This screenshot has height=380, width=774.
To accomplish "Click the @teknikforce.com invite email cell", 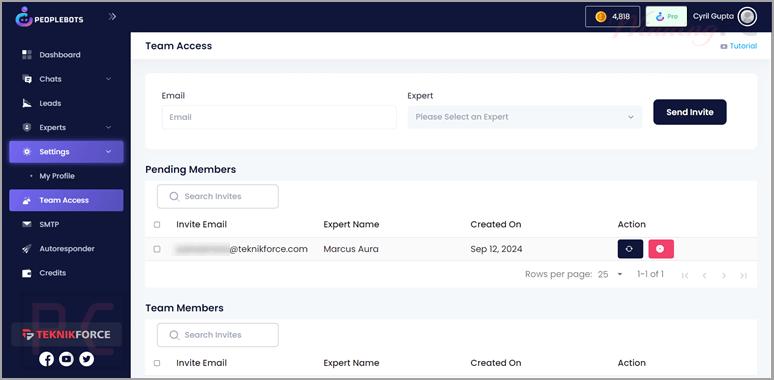I will coord(241,249).
